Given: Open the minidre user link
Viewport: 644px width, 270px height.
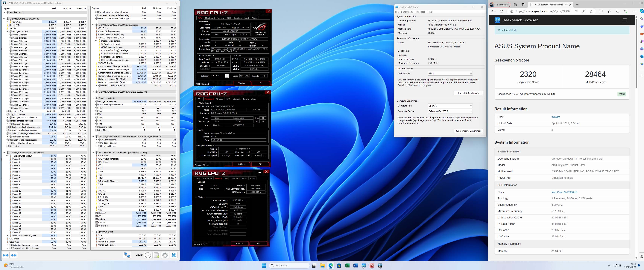Looking at the screenshot, I should pos(555,117).
